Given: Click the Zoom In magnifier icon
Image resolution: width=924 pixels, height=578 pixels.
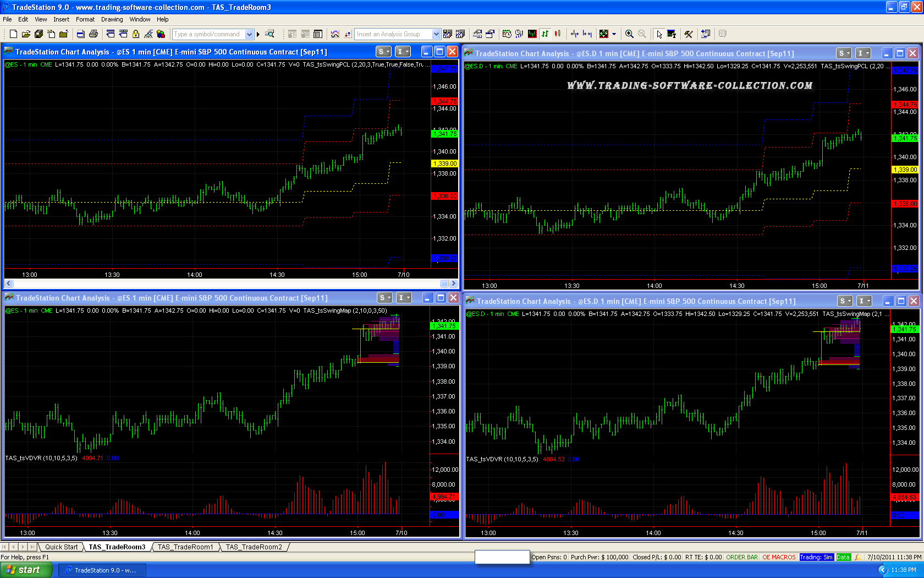Looking at the screenshot, I should (x=629, y=34).
